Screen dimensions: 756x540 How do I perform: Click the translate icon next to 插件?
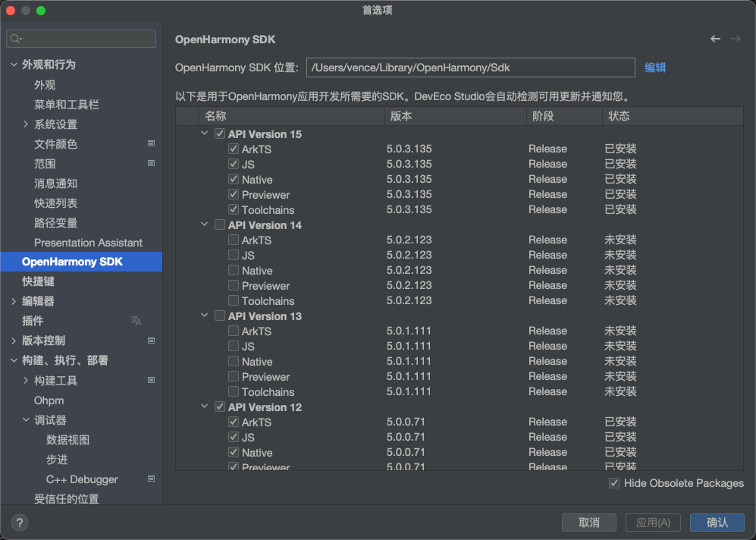[x=136, y=321]
